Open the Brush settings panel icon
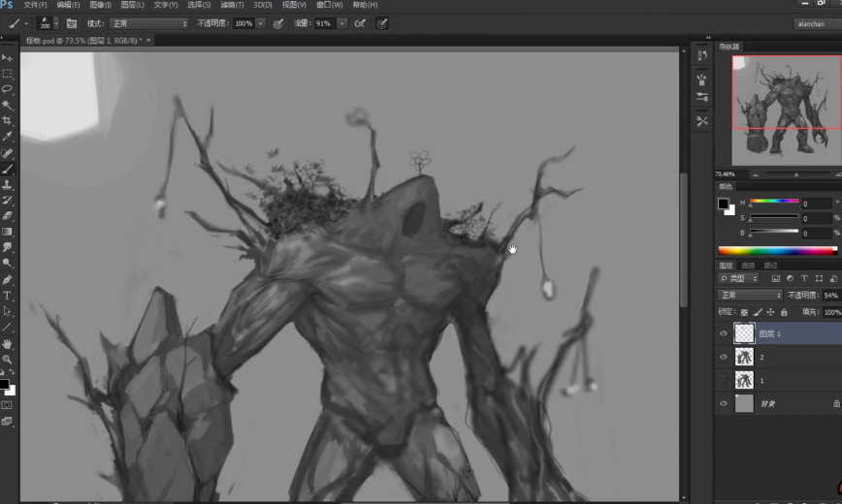Viewport: 842px width, 504px height. coord(702,97)
